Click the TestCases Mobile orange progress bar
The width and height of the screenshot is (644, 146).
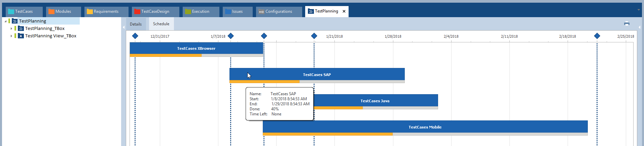point(327,134)
